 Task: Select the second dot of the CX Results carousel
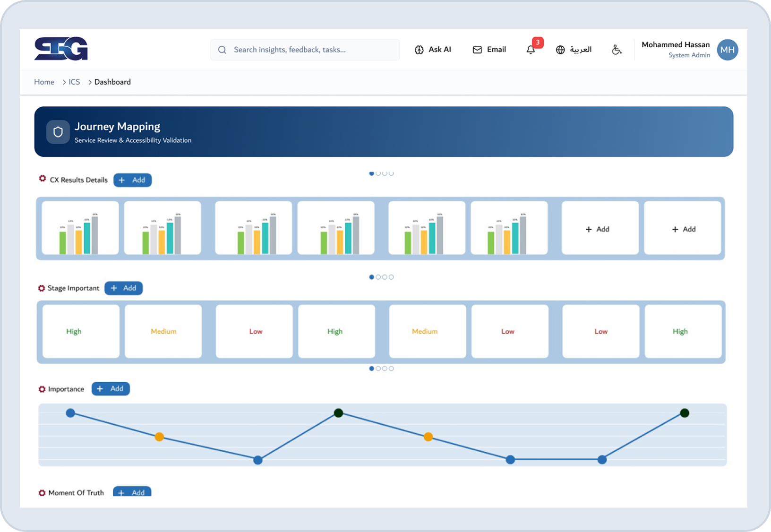pyautogui.click(x=378, y=173)
